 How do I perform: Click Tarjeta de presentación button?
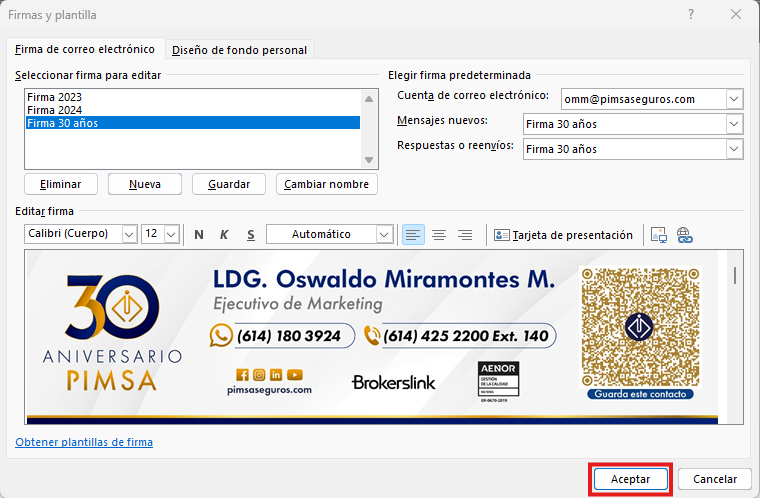click(563, 235)
